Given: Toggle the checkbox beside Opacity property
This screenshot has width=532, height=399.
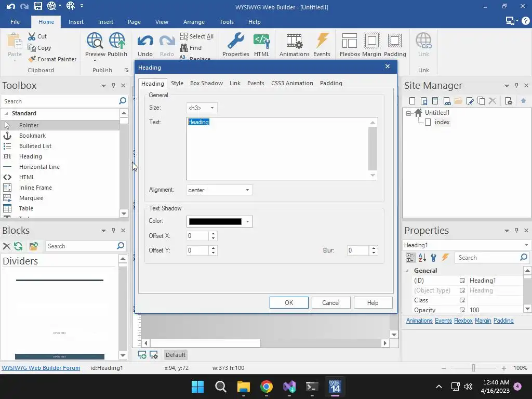Looking at the screenshot, I should pyautogui.click(x=462, y=310).
